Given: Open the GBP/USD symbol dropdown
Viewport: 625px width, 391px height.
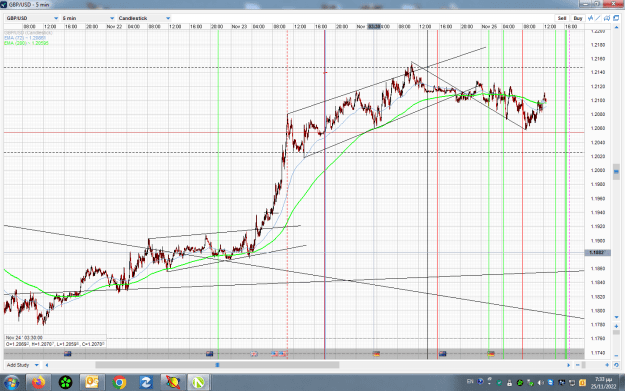Looking at the screenshot, I should coord(32,18).
